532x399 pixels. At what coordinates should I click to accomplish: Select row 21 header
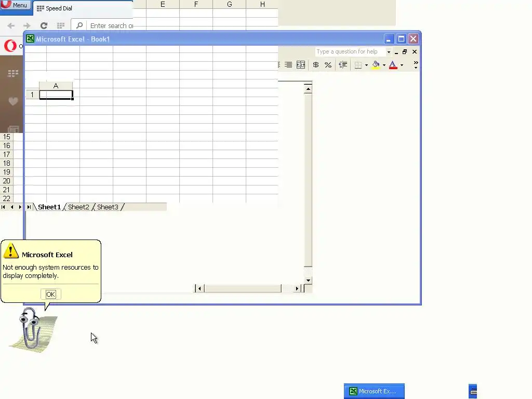click(7, 190)
